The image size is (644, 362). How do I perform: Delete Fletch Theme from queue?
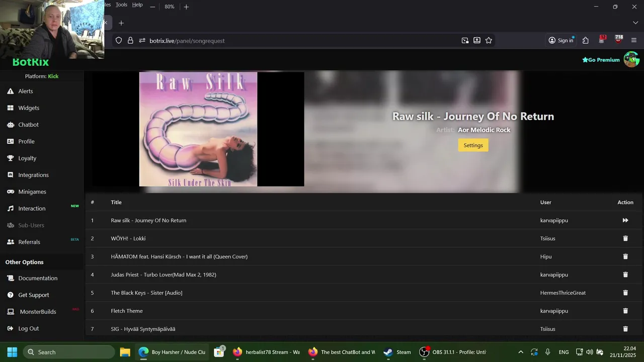[625, 311]
